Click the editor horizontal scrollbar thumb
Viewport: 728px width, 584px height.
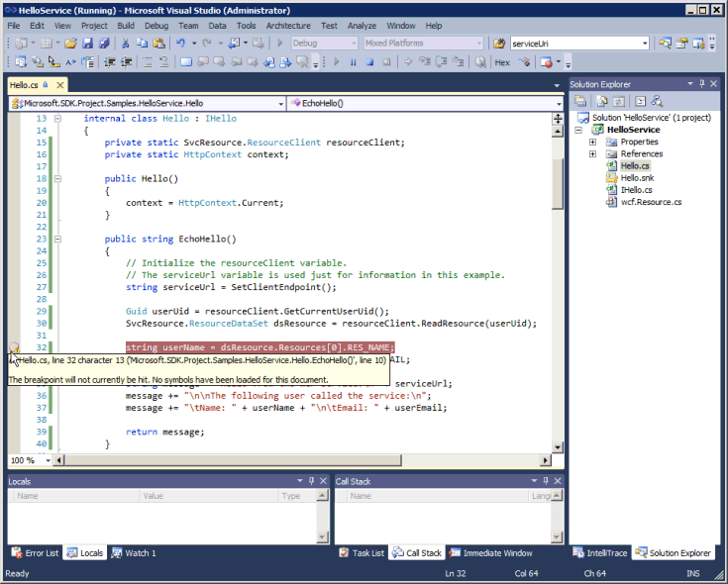pyautogui.click(x=233, y=460)
